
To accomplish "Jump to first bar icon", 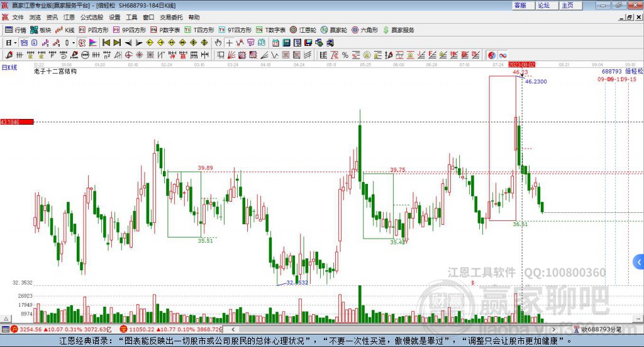I will 106,42.
